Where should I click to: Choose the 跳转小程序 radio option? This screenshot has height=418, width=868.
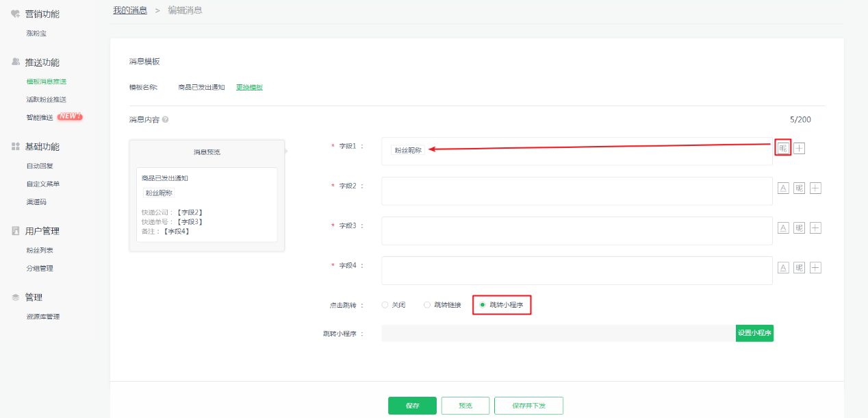pos(483,305)
